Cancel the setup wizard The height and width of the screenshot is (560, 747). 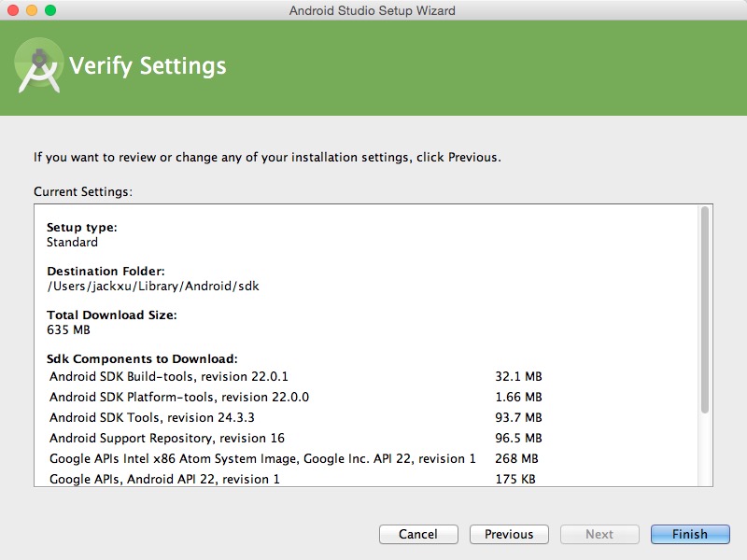(x=418, y=534)
